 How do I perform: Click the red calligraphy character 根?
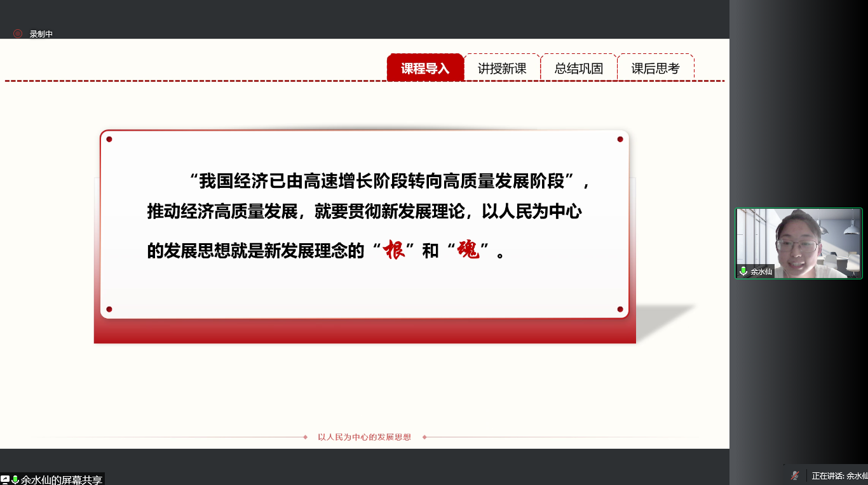pyautogui.click(x=394, y=251)
